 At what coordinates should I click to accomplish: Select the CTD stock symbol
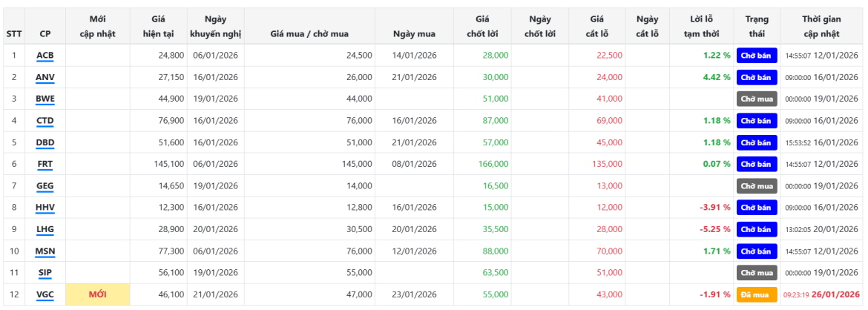point(45,121)
